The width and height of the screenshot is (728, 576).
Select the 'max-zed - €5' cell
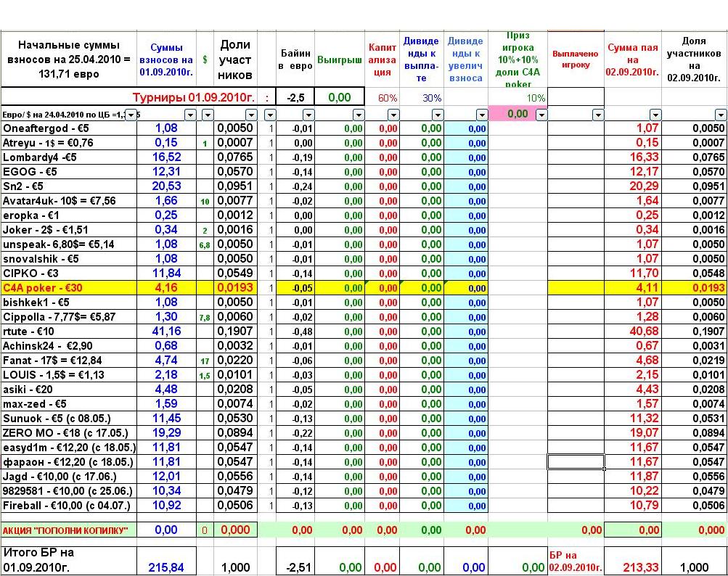point(69,404)
